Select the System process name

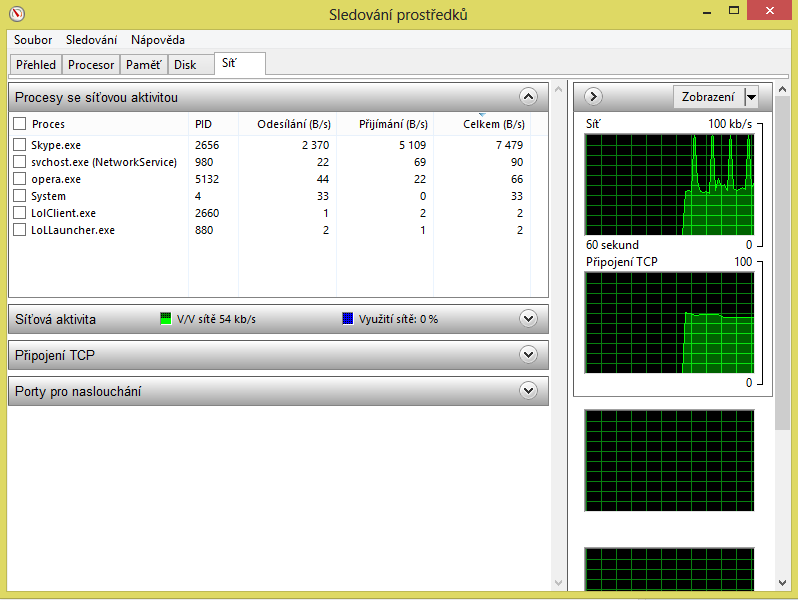click(x=48, y=196)
